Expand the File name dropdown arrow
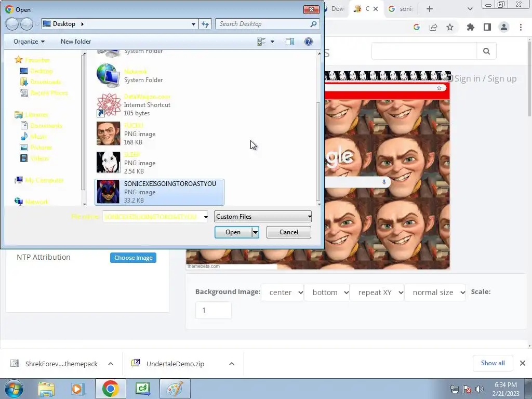The image size is (532, 399). point(206,217)
